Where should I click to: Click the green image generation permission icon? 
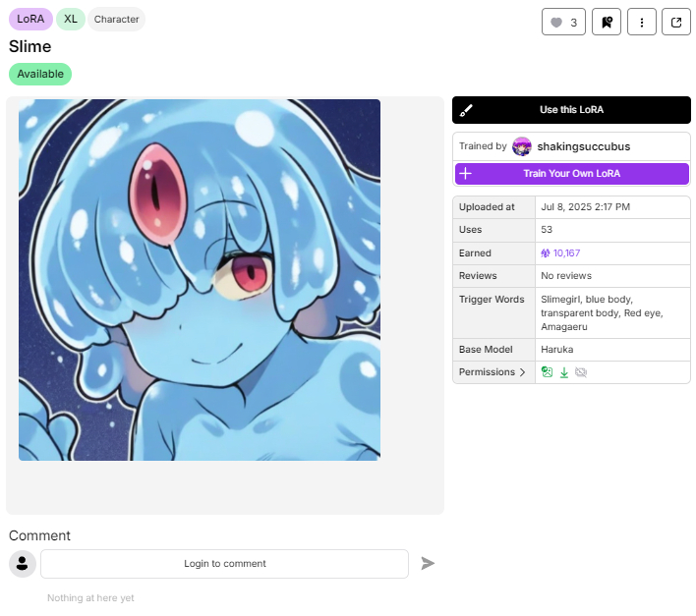click(548, 372)
